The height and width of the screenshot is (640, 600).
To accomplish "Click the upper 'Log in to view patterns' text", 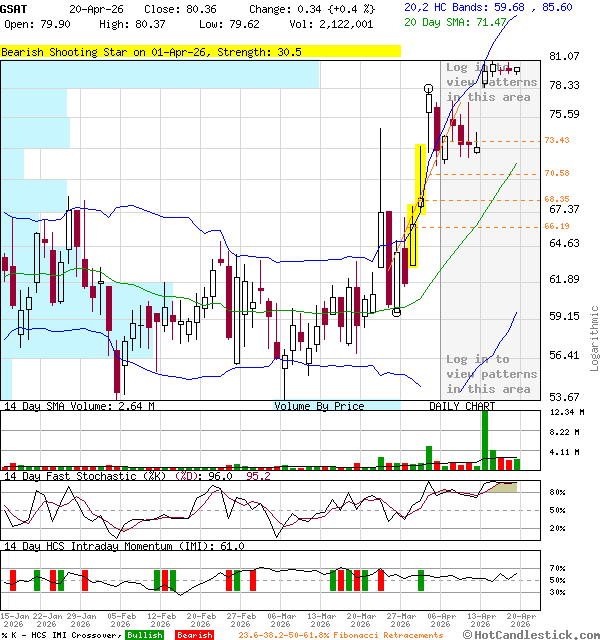I will click(489, 82).
